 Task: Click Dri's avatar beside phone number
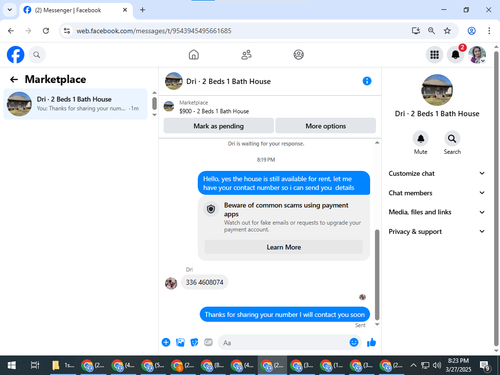171,283
